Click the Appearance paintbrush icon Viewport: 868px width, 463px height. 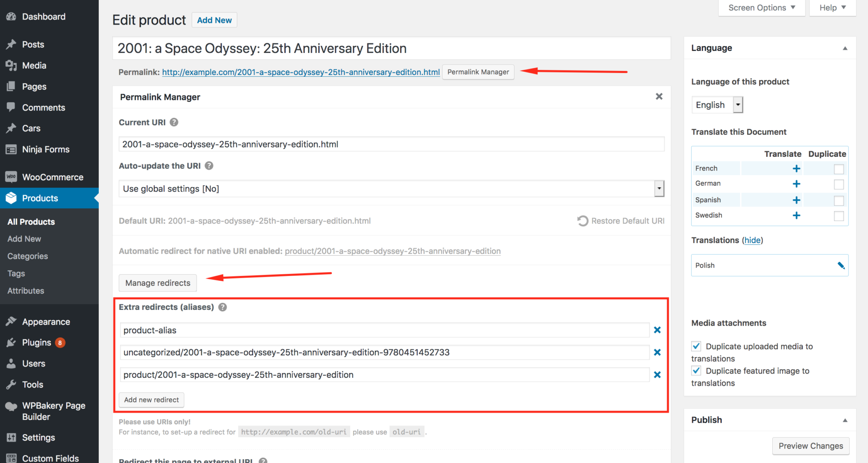(x=11, y=321)
